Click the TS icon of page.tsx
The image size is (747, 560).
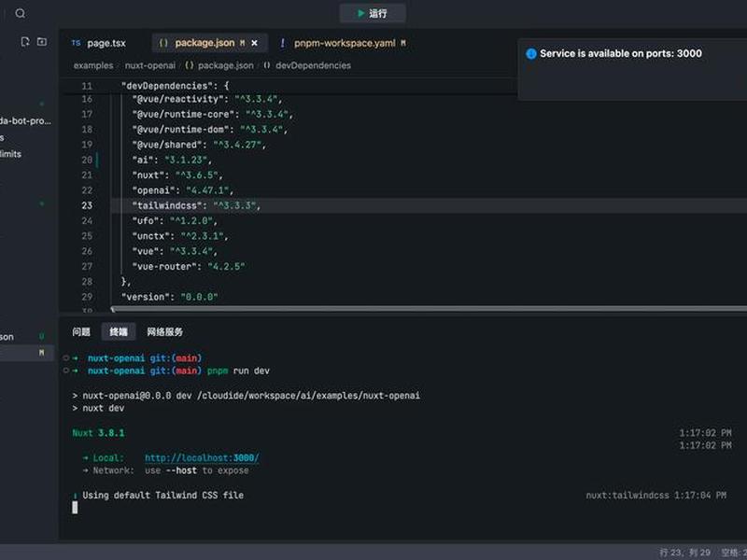pos(76,43)
